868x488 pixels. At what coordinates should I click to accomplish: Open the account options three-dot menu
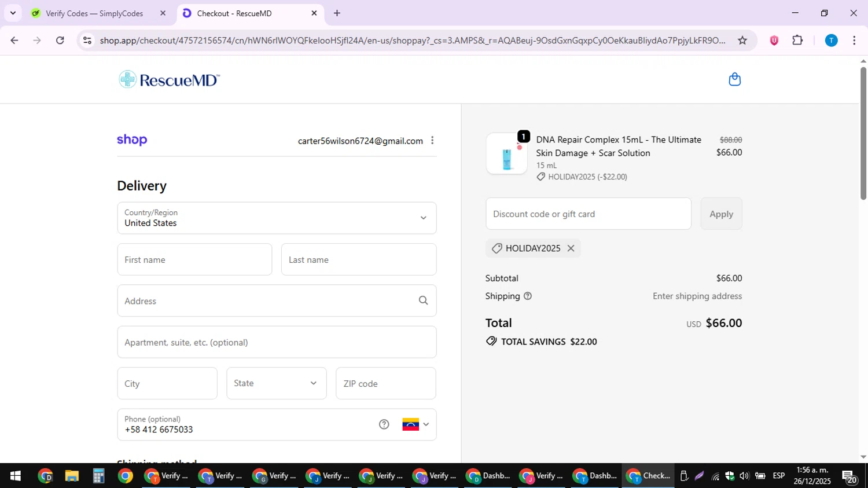pos(432,141)
